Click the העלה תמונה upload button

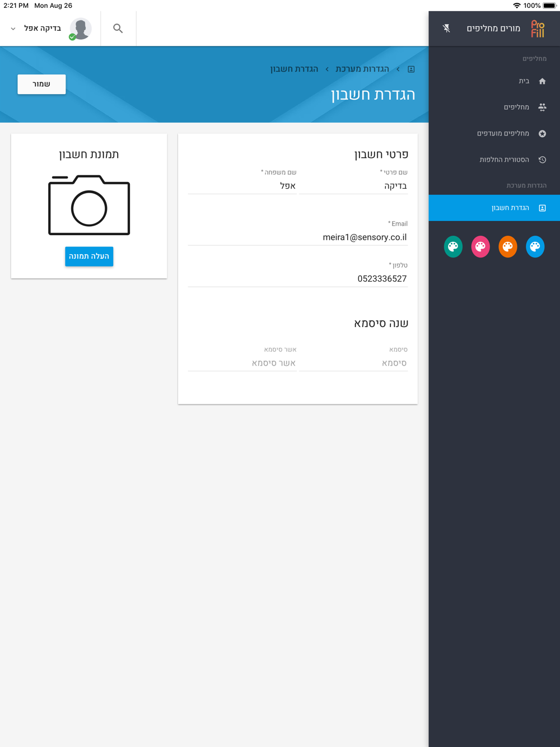tap(89, 256)
